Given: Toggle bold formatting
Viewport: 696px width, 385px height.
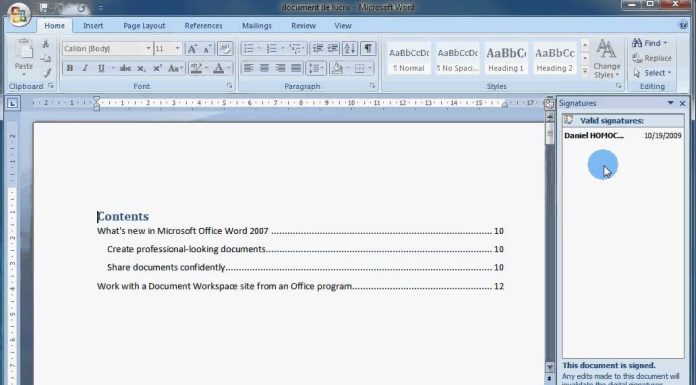Looking at the screenshot, I should tap(70, 68).
